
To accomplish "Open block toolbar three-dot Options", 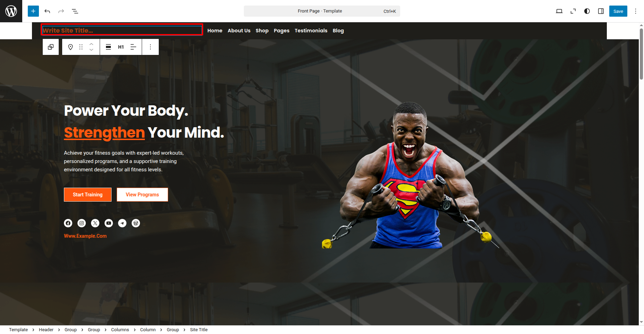I will pos(150,47).
